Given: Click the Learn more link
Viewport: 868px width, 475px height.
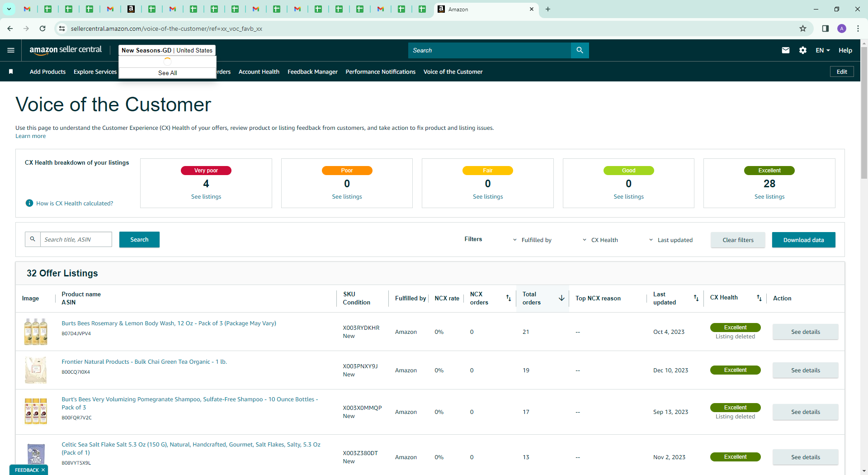Looking at the screenshot, I should pyautogui.click(x=30, y=136).
